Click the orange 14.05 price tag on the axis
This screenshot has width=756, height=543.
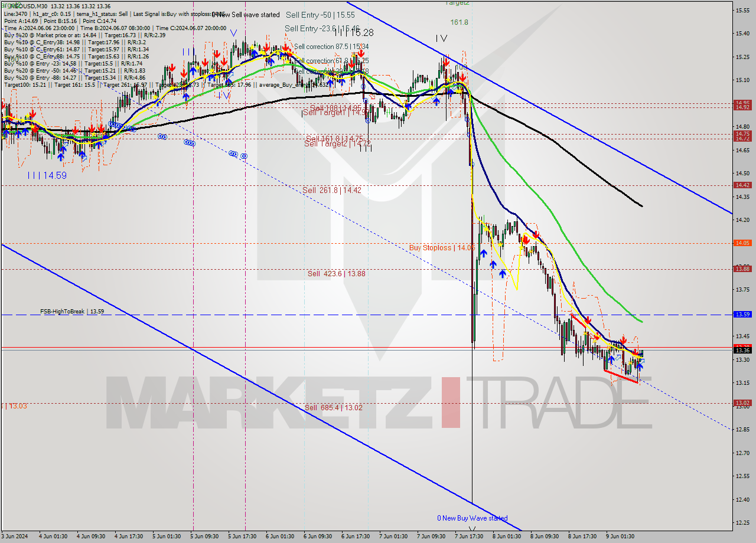[x=742, y=243]
